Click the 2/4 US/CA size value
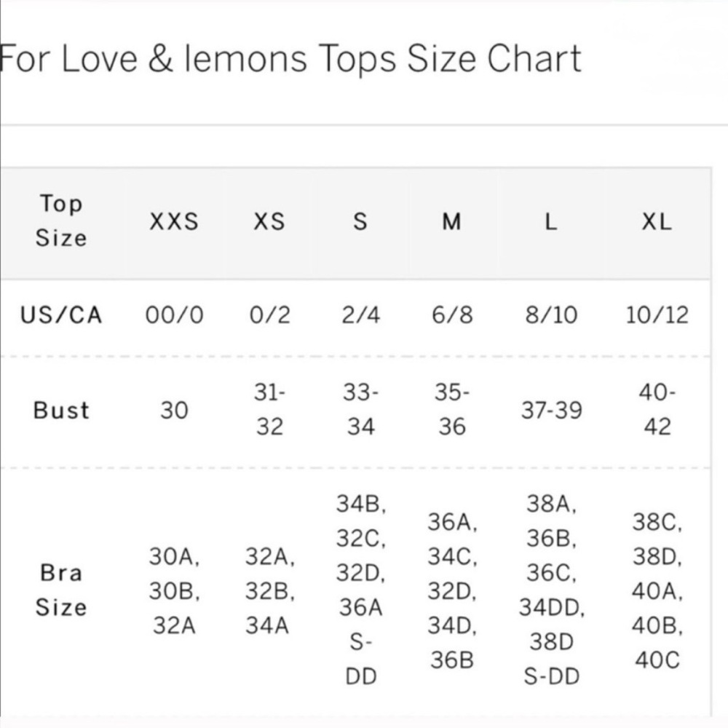Viewport: 728px width, 728px height. click(360, 315)
